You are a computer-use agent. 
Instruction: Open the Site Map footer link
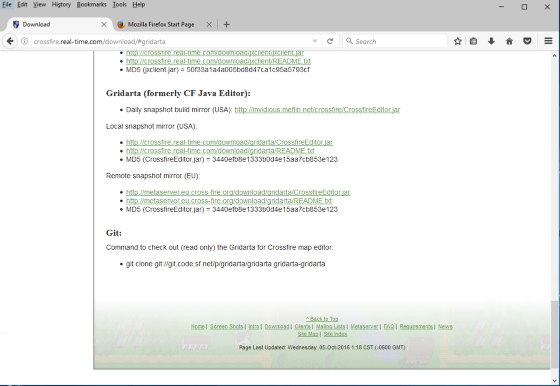point(308,334)
